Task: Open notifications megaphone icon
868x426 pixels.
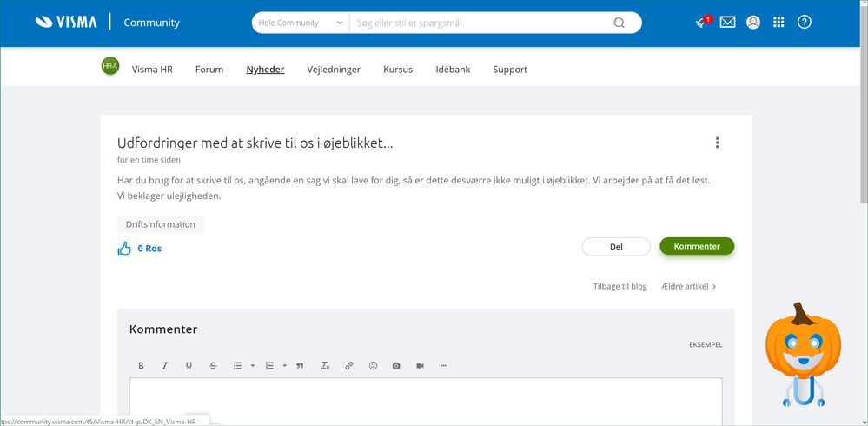Action: (703, 22)
